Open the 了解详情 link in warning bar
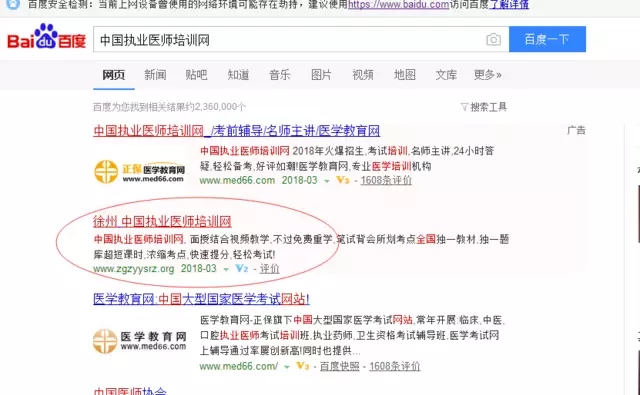The height and width of the screenshot is (395, 640). coord(509,4)
